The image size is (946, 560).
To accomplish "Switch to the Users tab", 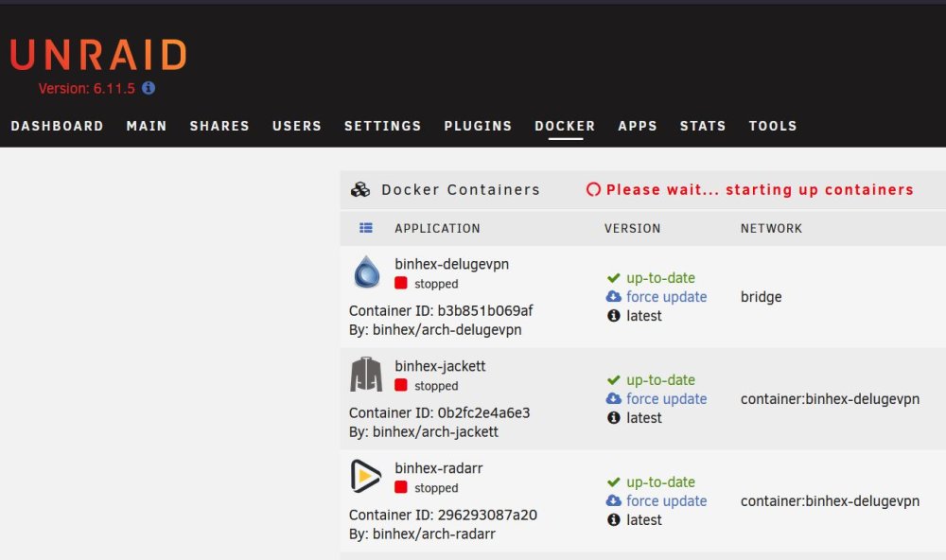I will coord(297,126).
